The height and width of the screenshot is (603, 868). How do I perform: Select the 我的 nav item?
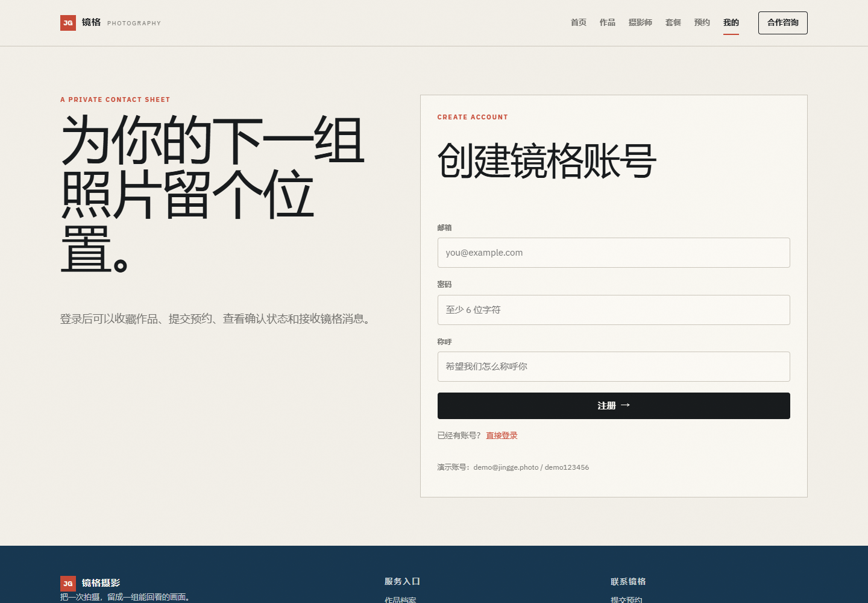731,22
